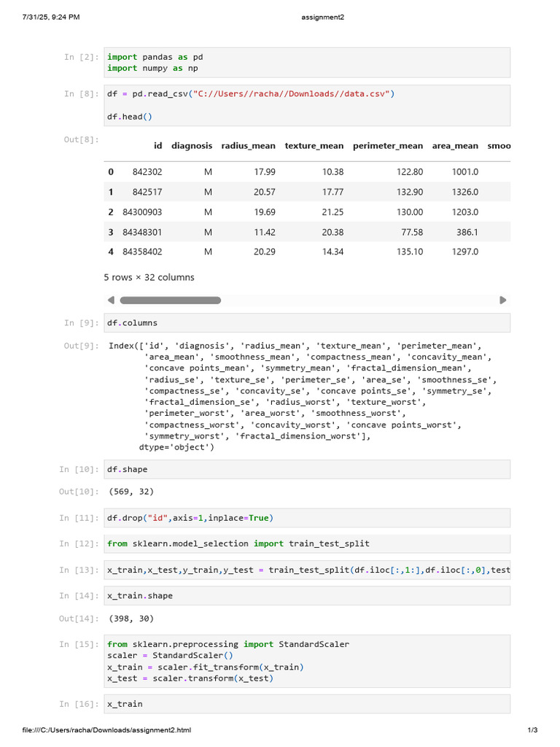The image size is (560, 747).
Task: Click the file path in the page footer
Action: (106, 729)
